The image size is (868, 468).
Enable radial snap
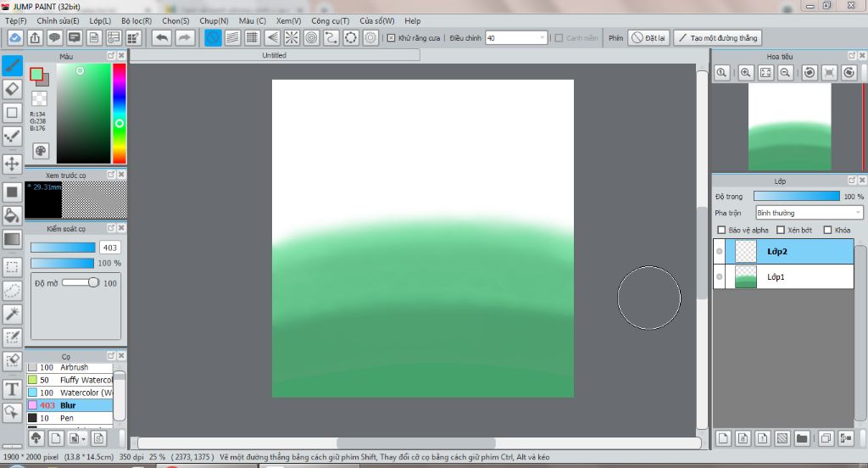292,37
